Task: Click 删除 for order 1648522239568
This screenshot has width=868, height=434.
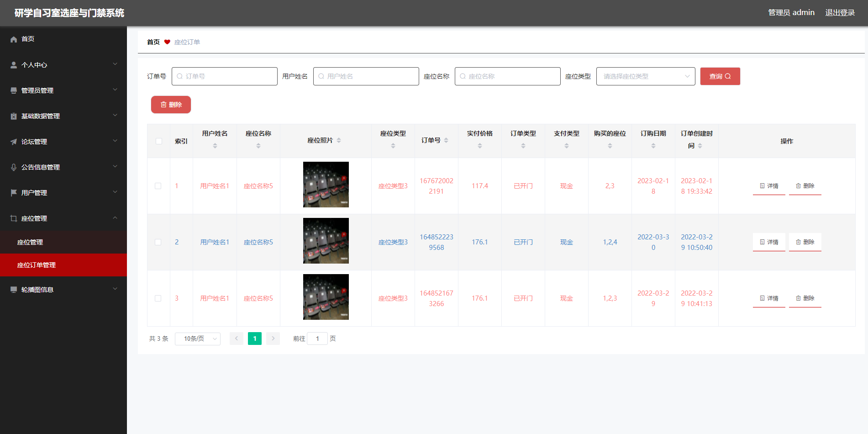Action: pos(805,242)
